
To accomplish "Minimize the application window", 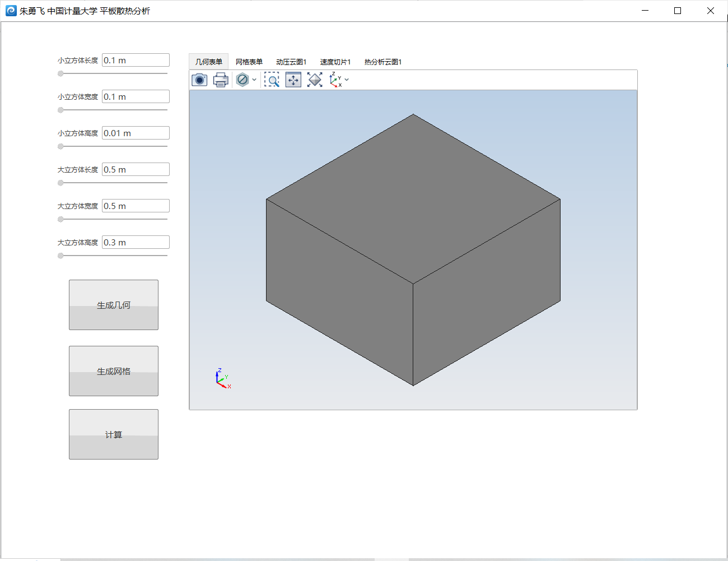I will (x=645, y=11).
